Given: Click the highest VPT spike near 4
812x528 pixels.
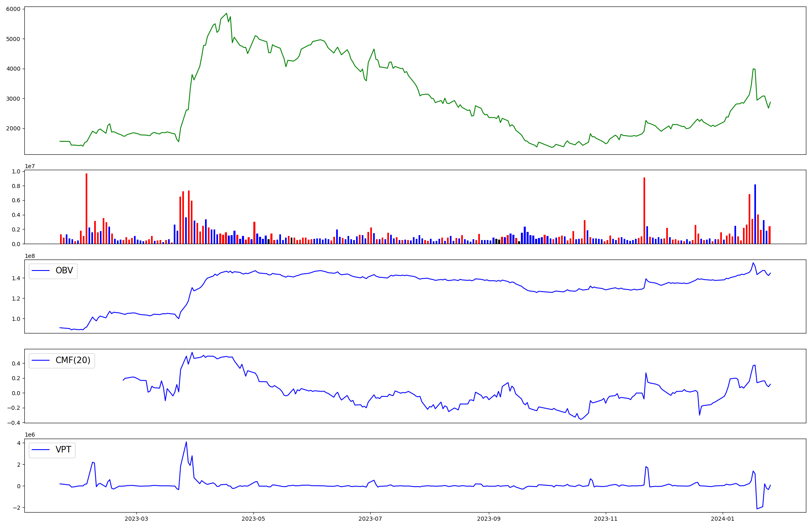Looking at the screenshot, I should (x=186, y=443).
